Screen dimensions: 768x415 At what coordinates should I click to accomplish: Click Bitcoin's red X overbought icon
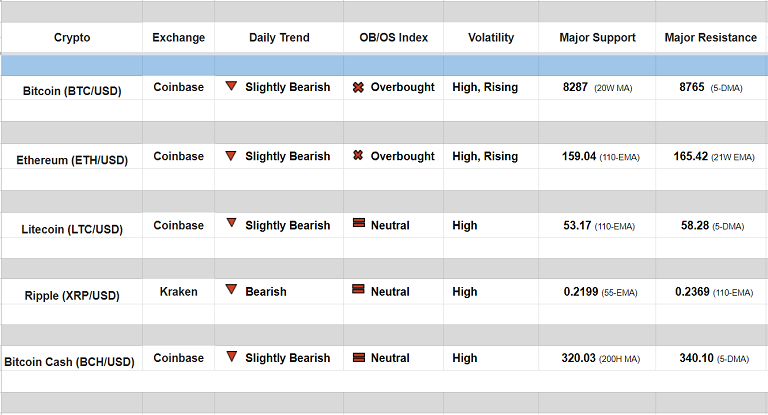[358, 87]
